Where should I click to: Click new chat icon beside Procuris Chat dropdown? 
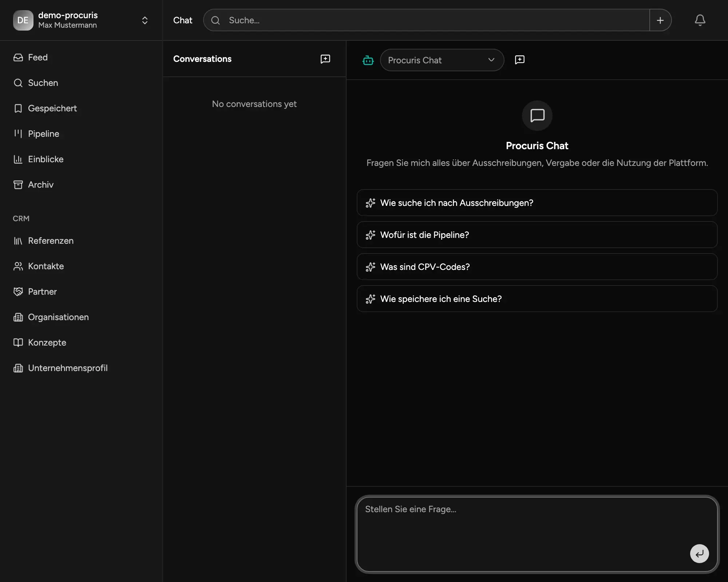coord(520,60)
